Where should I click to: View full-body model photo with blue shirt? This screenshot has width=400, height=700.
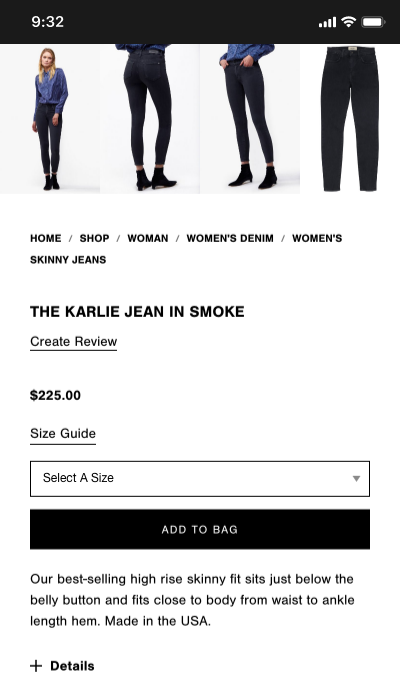click(50, 119)
